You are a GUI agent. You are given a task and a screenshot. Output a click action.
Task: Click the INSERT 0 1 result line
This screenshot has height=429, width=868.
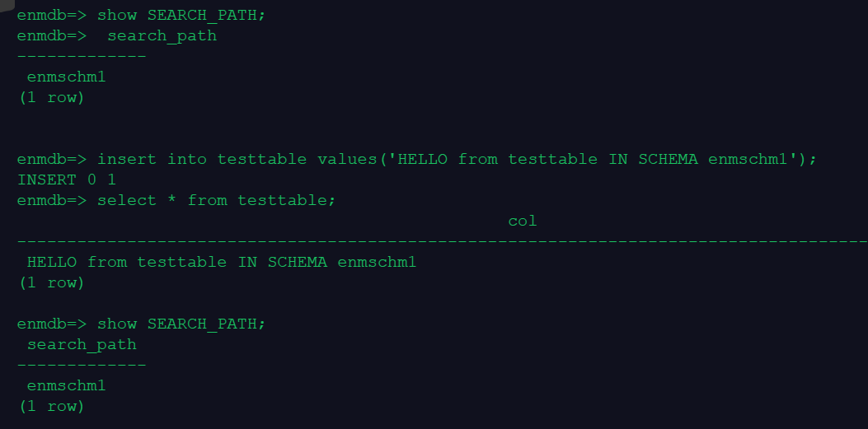click(x=66, y=180)
